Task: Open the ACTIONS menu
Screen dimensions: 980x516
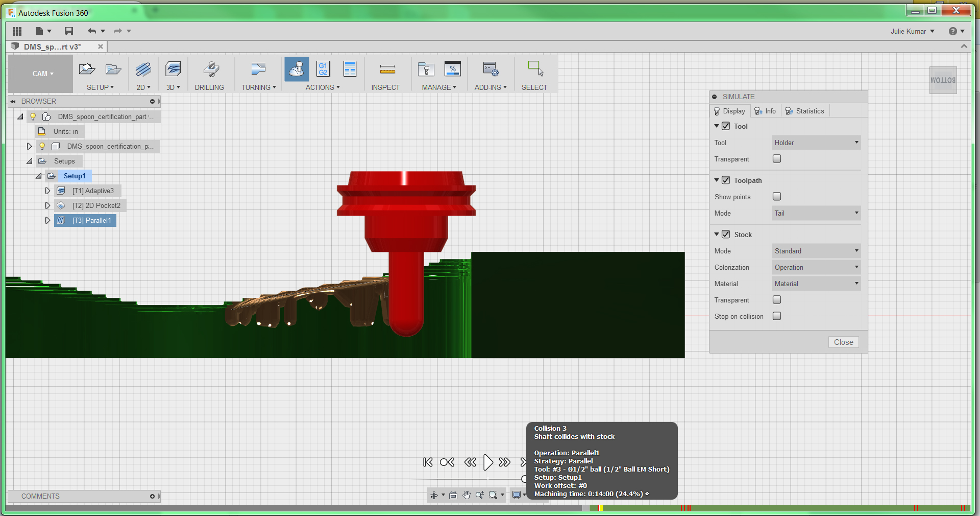Action: (323, 87)
